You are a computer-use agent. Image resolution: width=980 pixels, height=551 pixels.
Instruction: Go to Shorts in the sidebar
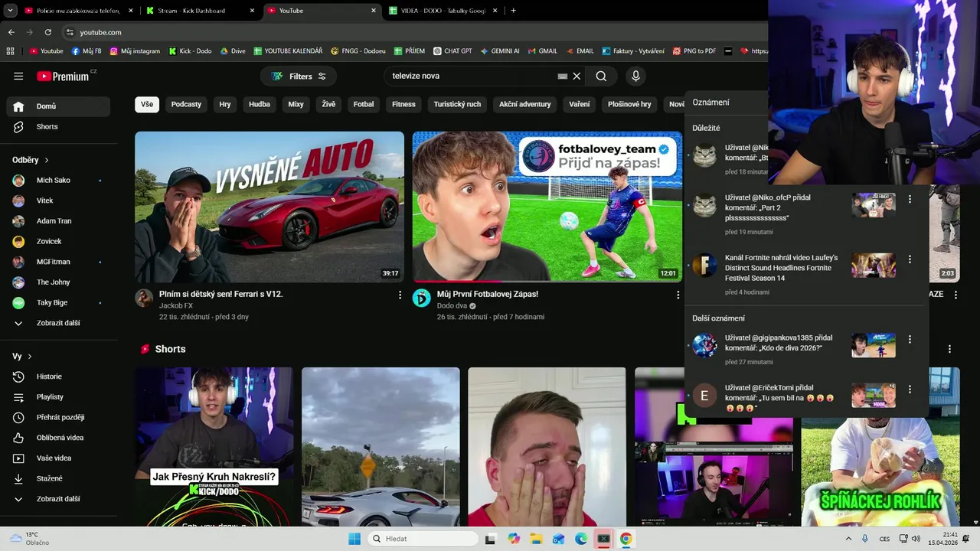pos(58,126)
